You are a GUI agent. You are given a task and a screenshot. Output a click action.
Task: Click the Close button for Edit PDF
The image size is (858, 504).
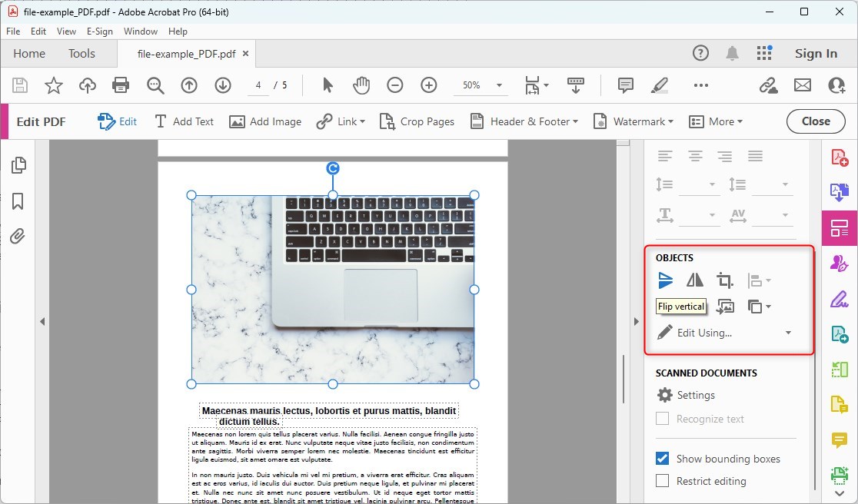816,121
